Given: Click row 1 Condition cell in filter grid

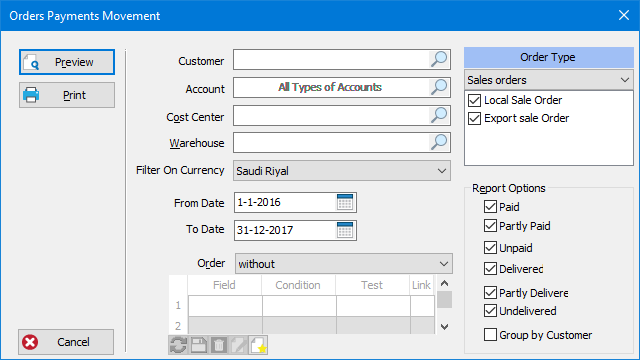Looking at the screenshot, I should pos(299,306).
